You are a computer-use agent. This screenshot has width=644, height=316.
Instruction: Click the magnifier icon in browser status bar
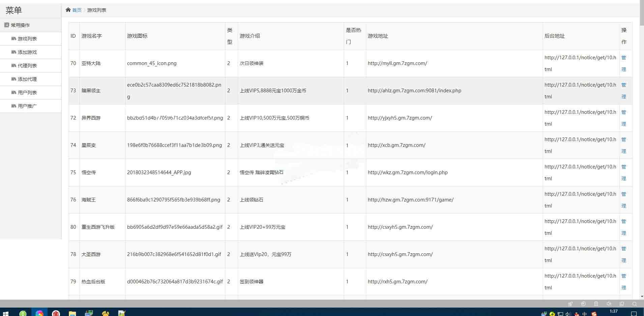(635, 304)
